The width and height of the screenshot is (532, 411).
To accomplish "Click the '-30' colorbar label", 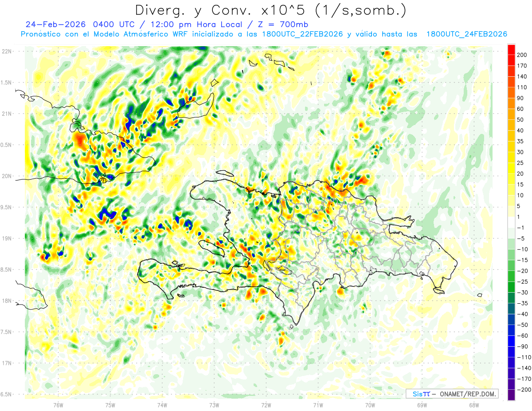I will (x=523, y=293).
